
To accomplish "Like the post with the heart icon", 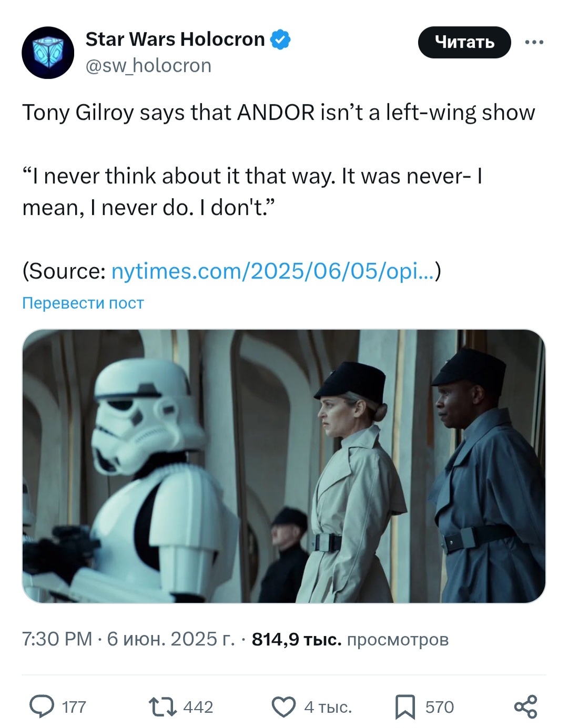I will click(x=283, y=707).
